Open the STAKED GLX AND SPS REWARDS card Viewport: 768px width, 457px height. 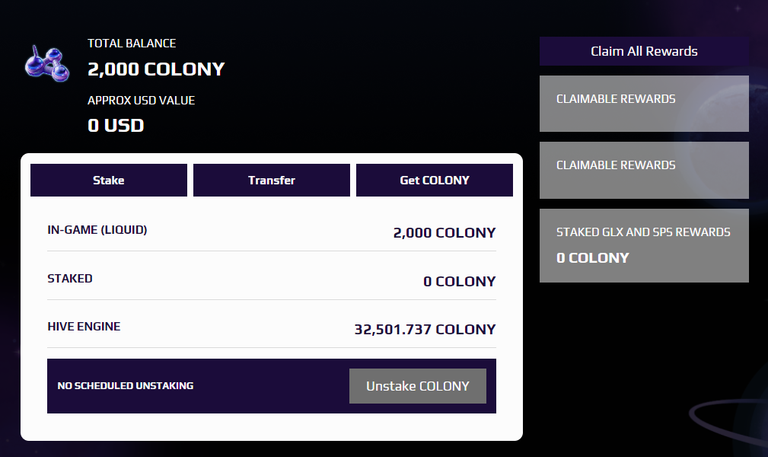click(644, 245)
